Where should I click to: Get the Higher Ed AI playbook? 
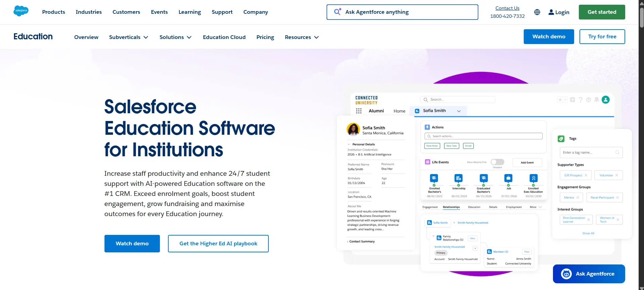pos(218,244)
